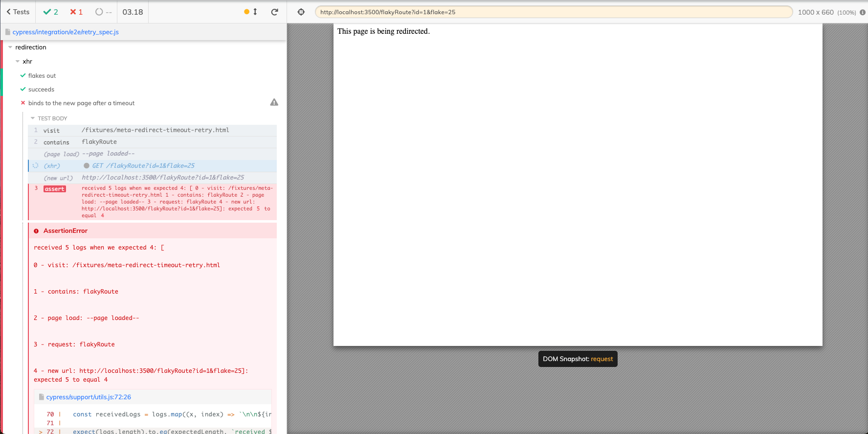Click 'This page is being redirected.' text
Viewport: 868px width, 434px height.
(383, 31)
